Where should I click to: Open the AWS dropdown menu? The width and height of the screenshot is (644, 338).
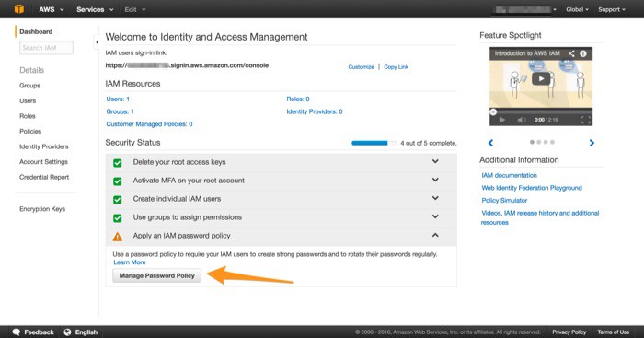52,9
